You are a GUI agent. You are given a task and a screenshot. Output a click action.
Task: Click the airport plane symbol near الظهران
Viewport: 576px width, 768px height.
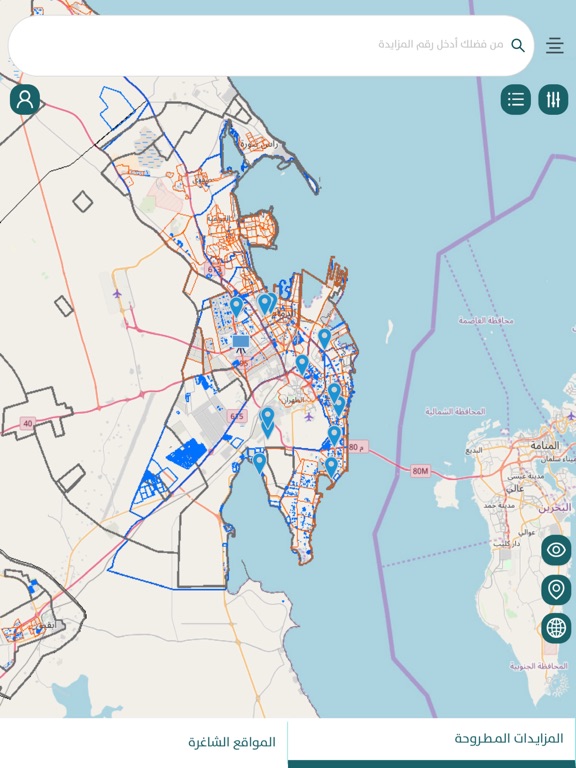[x=309, y=417]
